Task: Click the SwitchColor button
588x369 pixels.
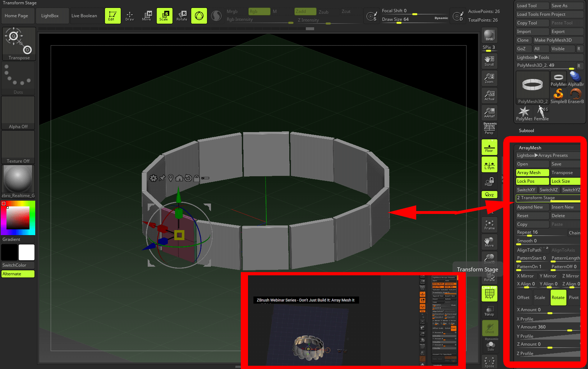Action: coord(18,265)
